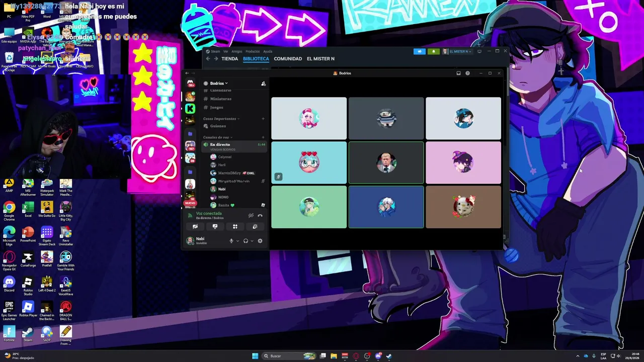This screenshot has width=644, height=362.
Task: Turn on camera in Discord voice panel
Action: [195, 227]
